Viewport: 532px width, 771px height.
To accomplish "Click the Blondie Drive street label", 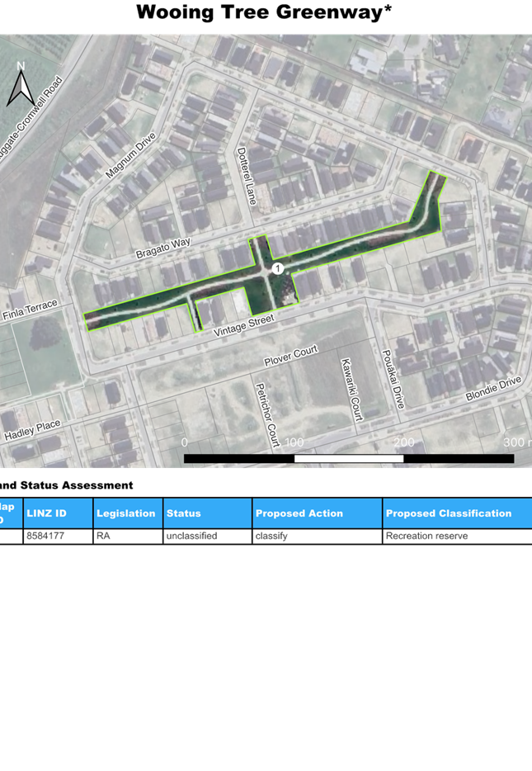I will 493,388.
